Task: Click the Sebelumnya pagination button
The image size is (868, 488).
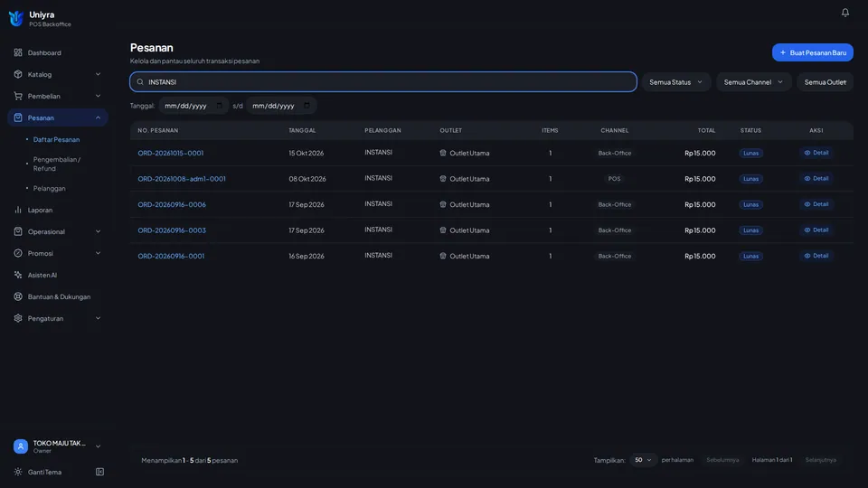Action: click(722, 460)
